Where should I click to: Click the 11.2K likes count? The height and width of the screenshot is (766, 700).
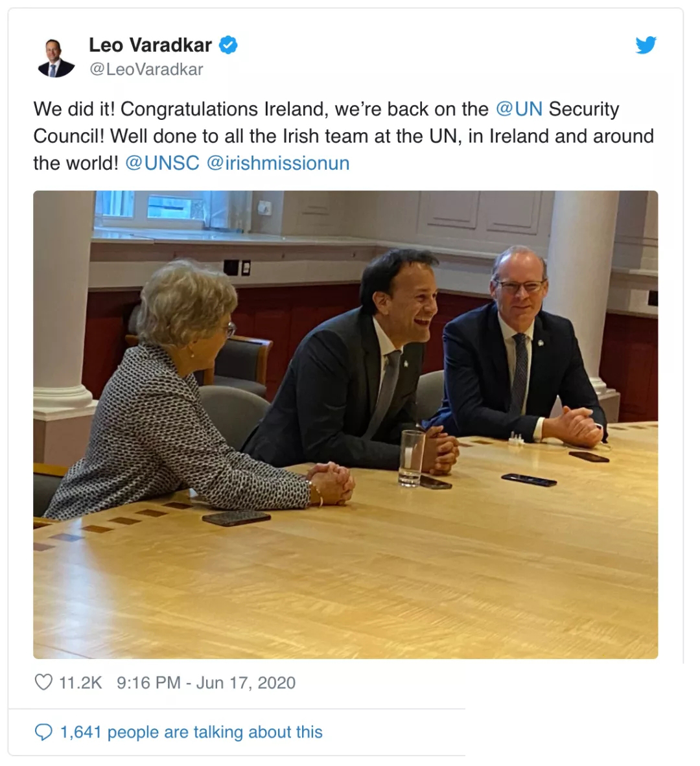tap(80, 682)
